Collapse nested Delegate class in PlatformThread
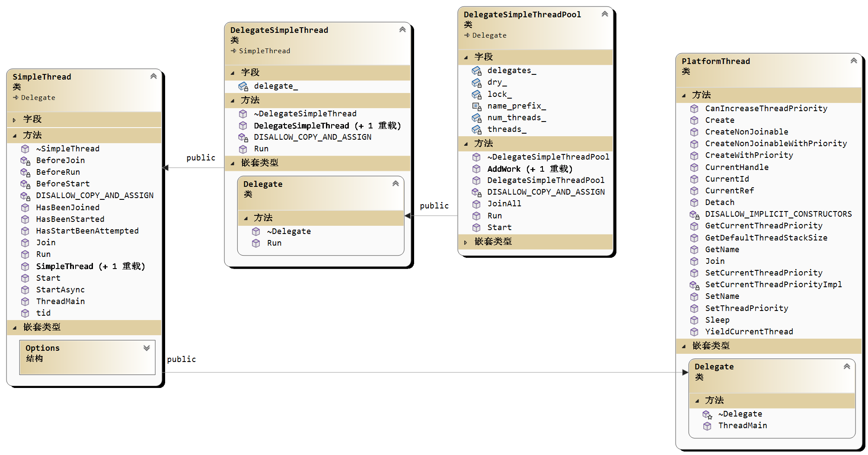Viewport: 868px width, 455px height. (x=847, y=366)
